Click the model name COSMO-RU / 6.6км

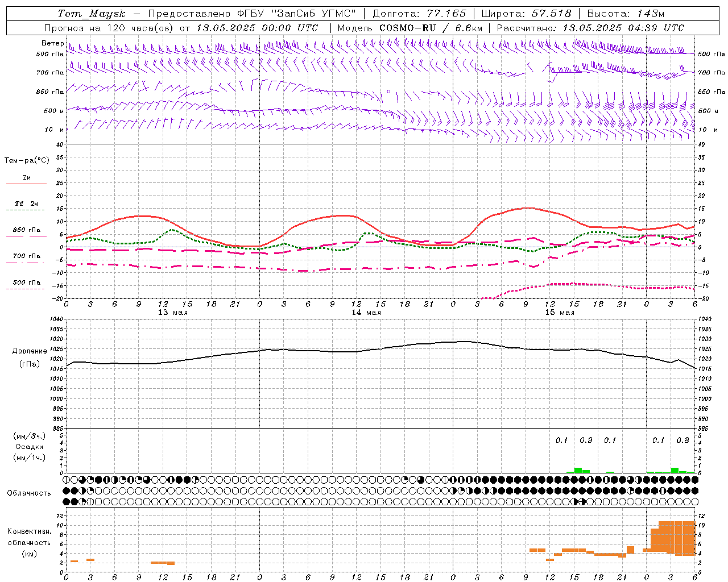pyautogui.click(x=431, y=28)
